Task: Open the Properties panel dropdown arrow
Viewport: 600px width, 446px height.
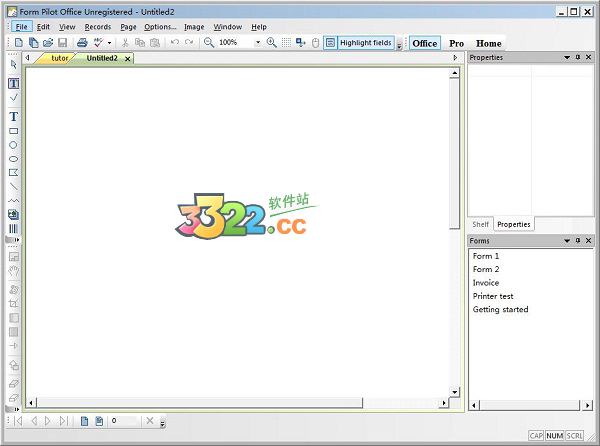Action: [x=567, y=57]
